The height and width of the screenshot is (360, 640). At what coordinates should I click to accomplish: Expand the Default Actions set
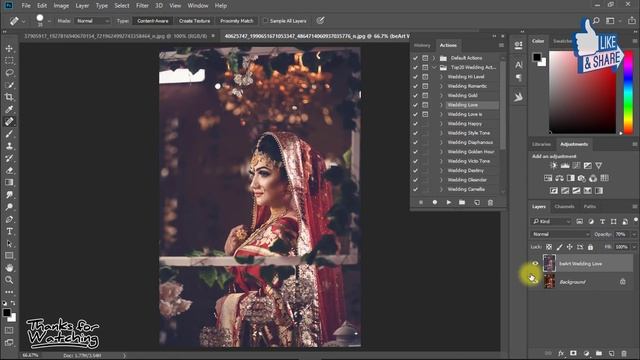point(434,58)
